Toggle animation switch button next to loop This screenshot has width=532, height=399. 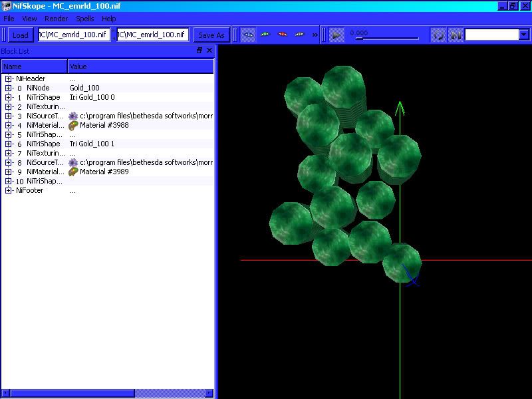456,35
